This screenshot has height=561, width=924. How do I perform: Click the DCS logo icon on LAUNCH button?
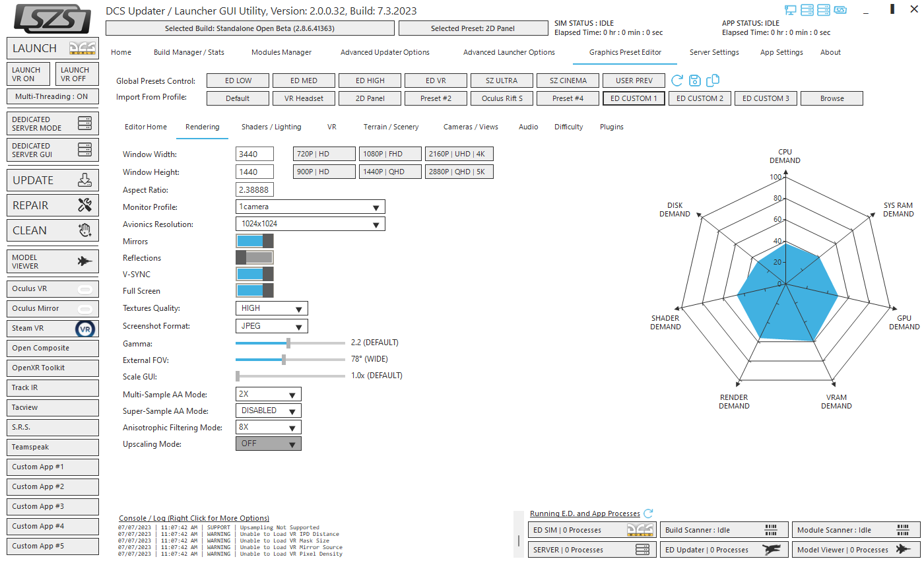click(x=83, y=48)
